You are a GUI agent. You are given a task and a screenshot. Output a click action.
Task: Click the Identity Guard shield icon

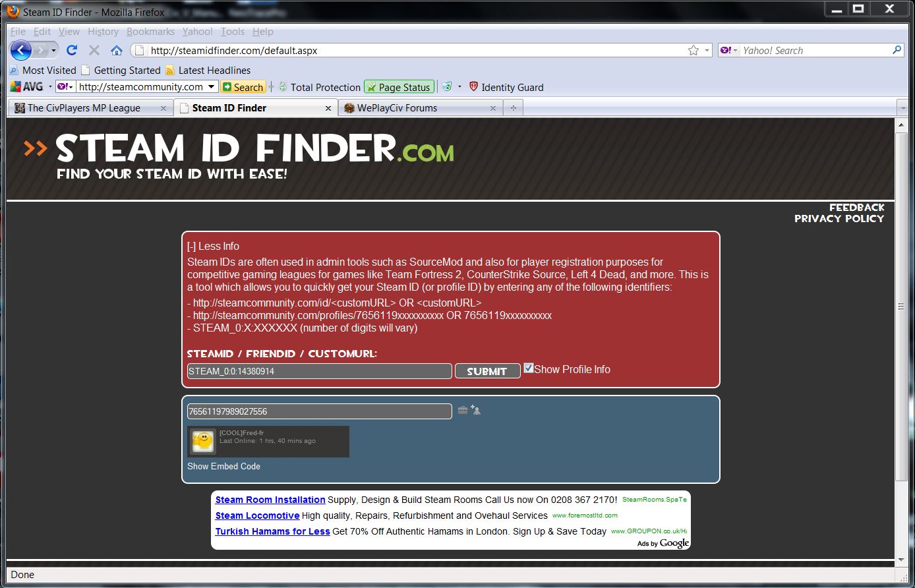[x=473, y=87]
